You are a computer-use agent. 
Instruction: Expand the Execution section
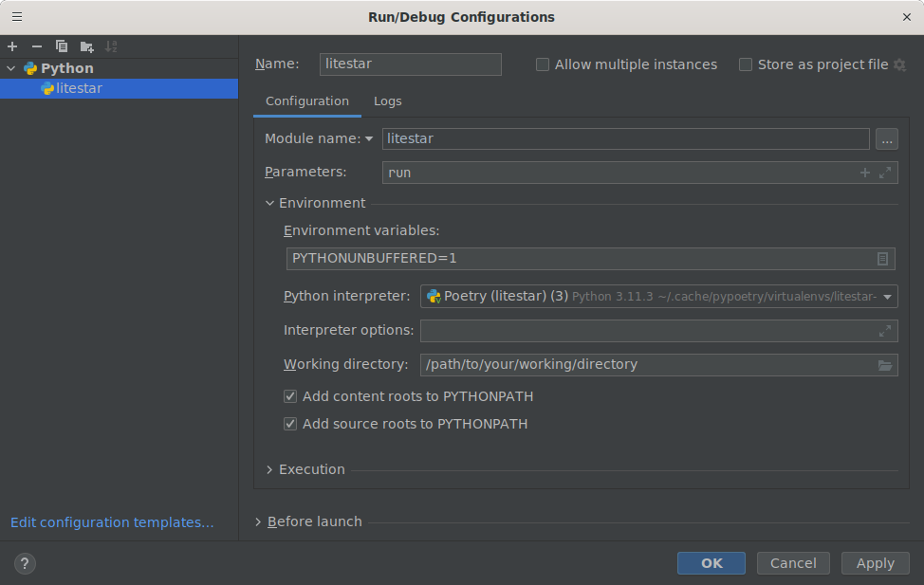[x=269, y=469]
